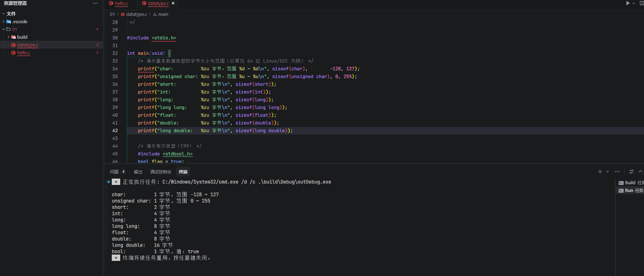Select the Run task terminal

[631, 191]
